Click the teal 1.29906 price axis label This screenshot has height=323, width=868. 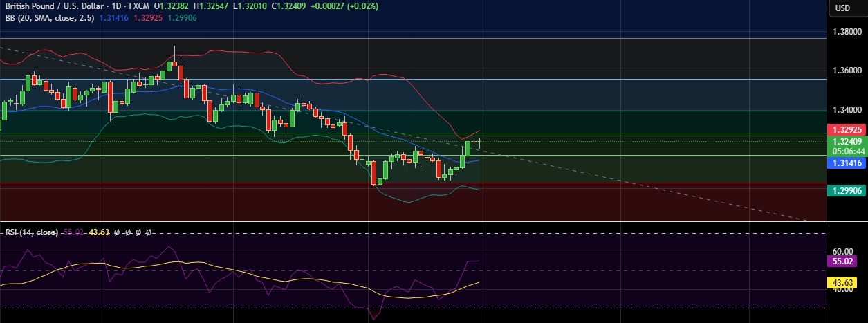pyautogui.click(x=847, y=190)
